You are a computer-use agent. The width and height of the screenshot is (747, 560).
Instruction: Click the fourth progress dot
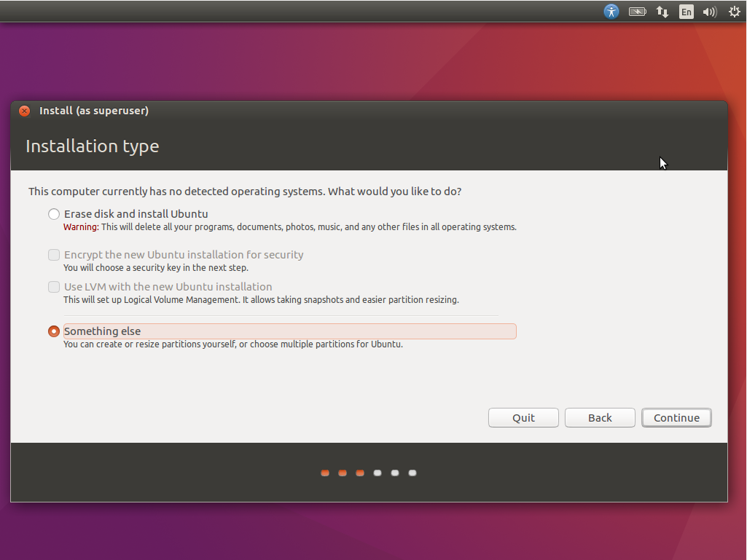[x=378, y=473]
